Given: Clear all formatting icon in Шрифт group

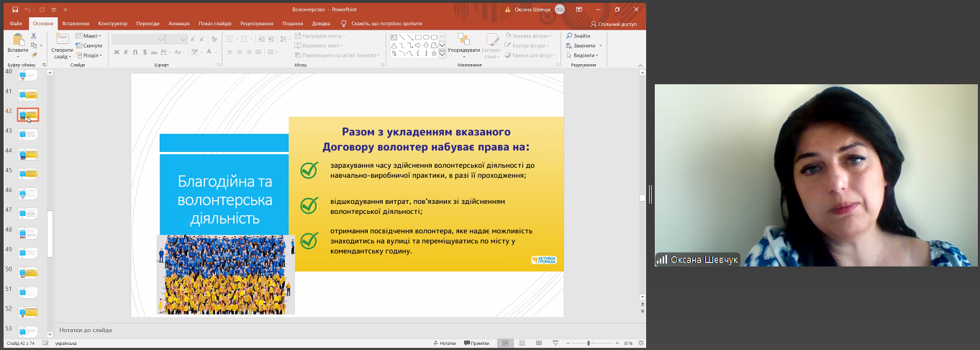Looking at the screenshot, I should coord(214,39).
